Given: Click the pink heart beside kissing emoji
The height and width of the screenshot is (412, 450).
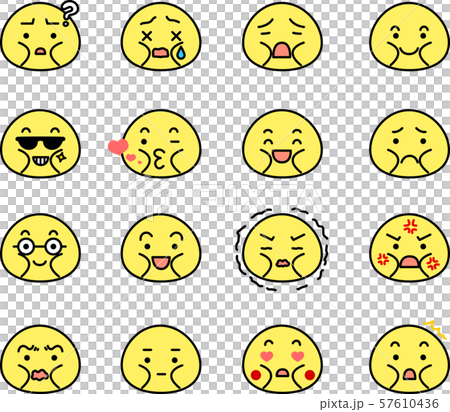Looking at the screenshot, I should click(118, 147).
